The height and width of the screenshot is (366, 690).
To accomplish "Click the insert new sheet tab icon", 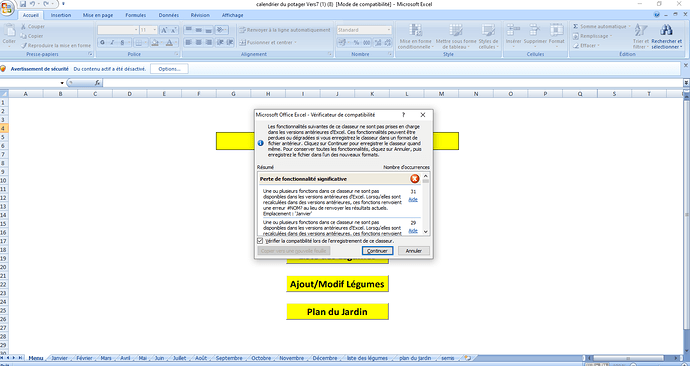I will pyautogui.click(x=468, y=358).
